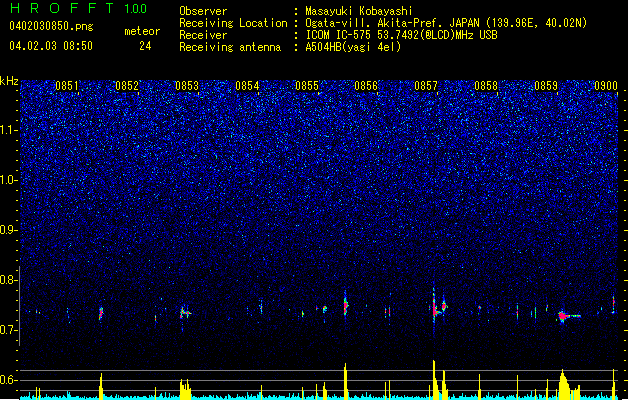
Task: Click the 0858 time marker
Action: 486,86
